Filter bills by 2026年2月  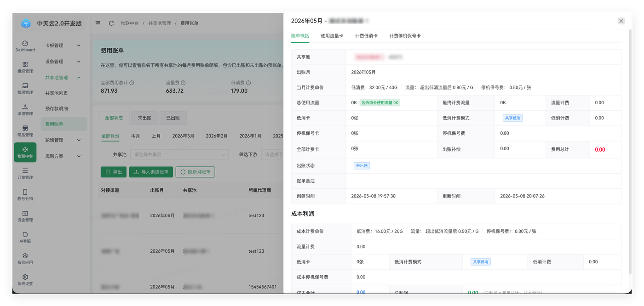pos(217,136)
